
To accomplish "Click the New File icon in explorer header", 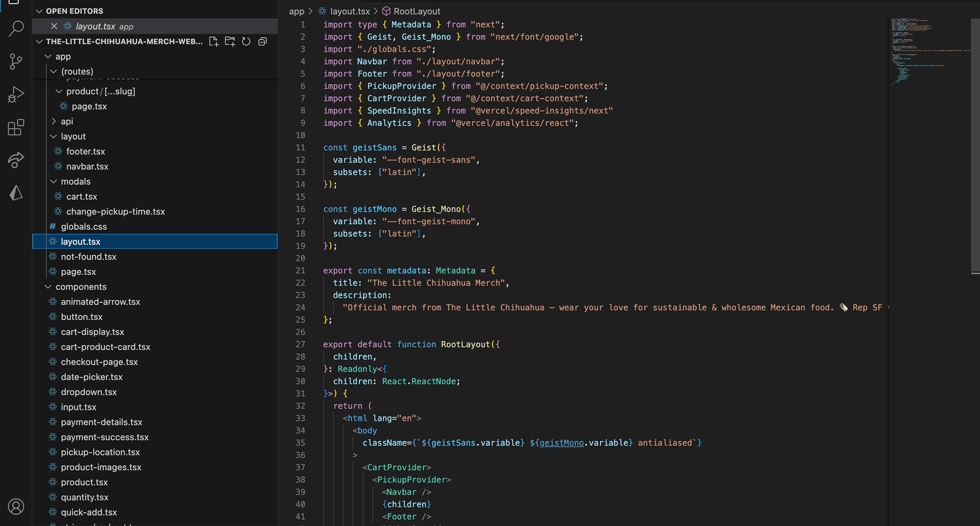I will pos(214,41).
